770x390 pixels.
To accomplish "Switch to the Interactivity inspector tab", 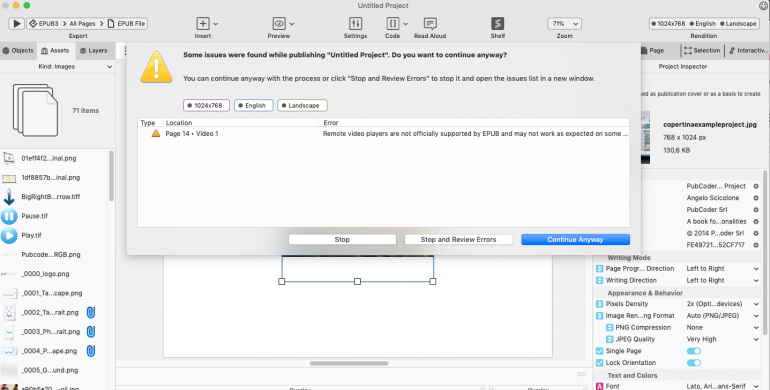I will pyautogui.click(x=748, y=51).
